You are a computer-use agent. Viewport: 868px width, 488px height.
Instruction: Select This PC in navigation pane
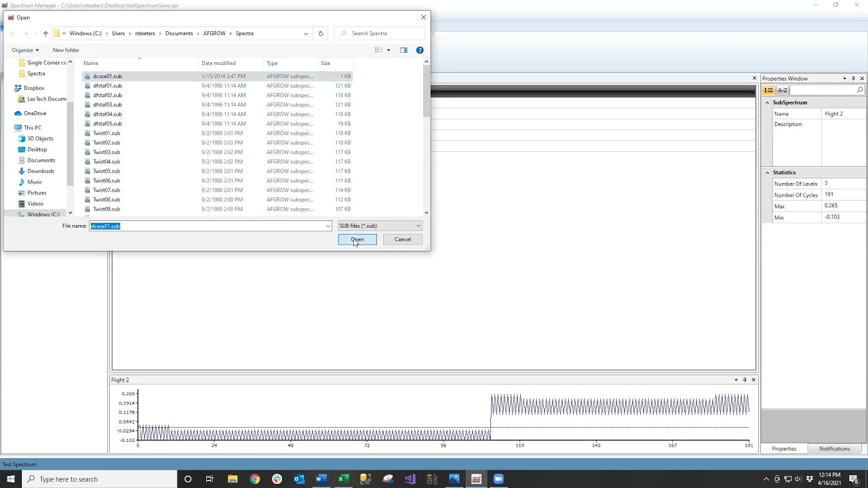[x=33, y=127]
